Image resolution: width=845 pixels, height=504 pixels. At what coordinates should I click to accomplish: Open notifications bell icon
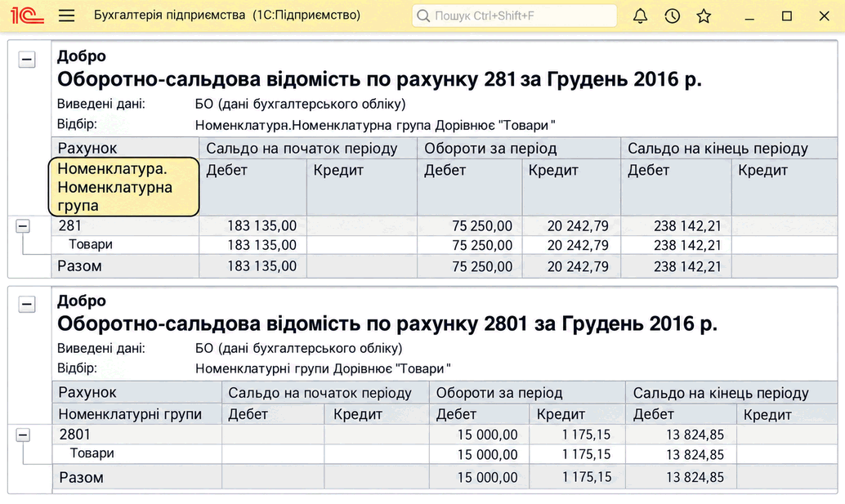640,16
